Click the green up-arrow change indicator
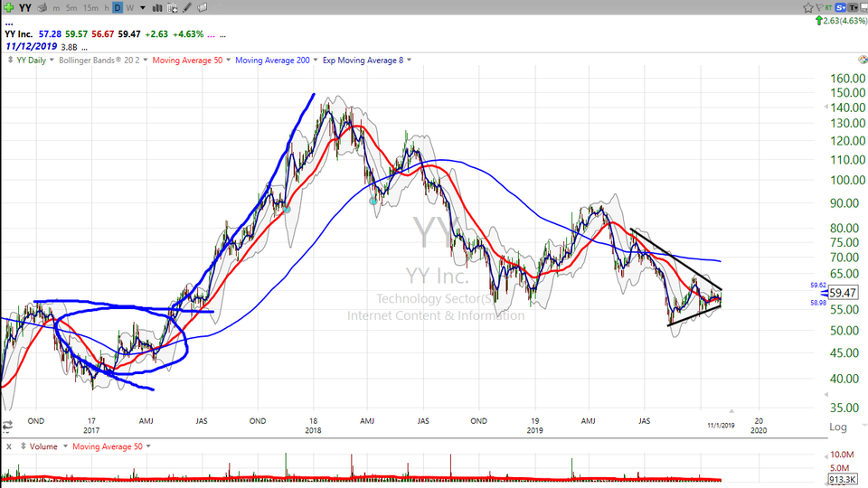Image resolution: width=868 pixels, height=488 pixels. (819, 21)
